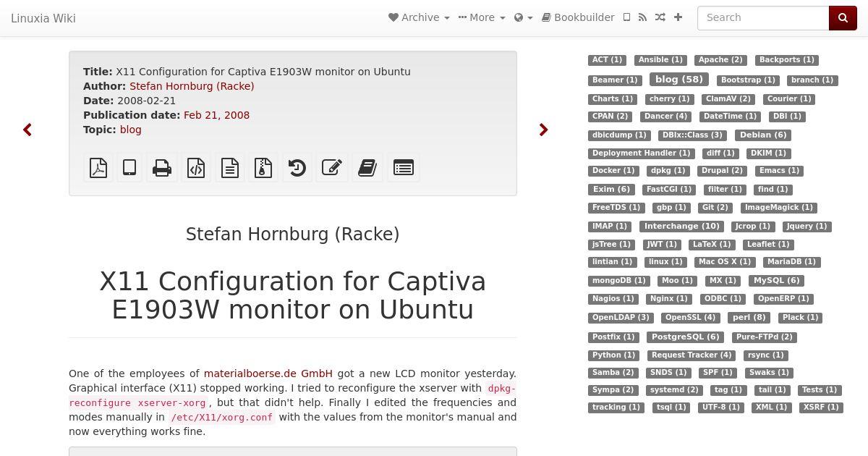Select the Docker (1) tag
The height and width of the screenshot is (456, 868).
coord(613,171)
